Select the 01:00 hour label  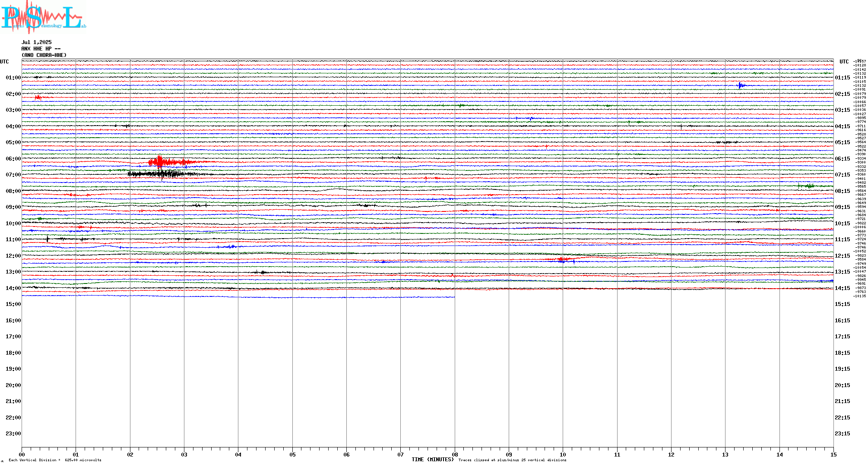tap(13, 78)
